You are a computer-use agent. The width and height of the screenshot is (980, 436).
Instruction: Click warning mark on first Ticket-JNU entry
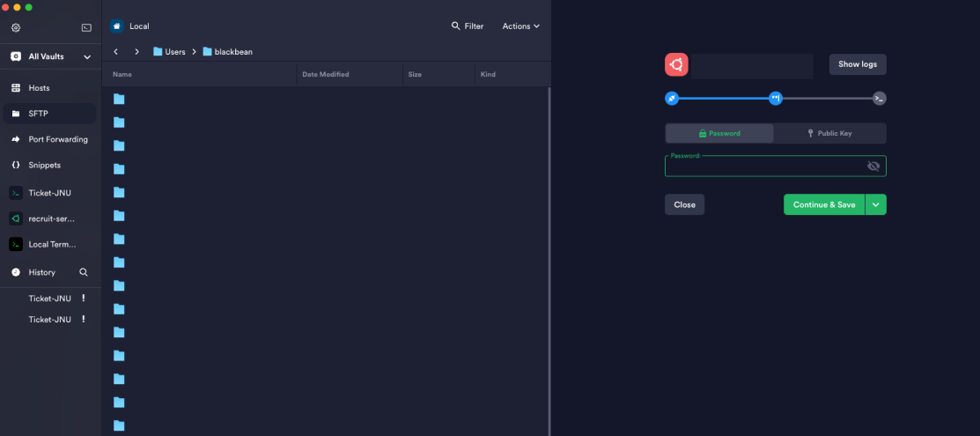(83, 299)
